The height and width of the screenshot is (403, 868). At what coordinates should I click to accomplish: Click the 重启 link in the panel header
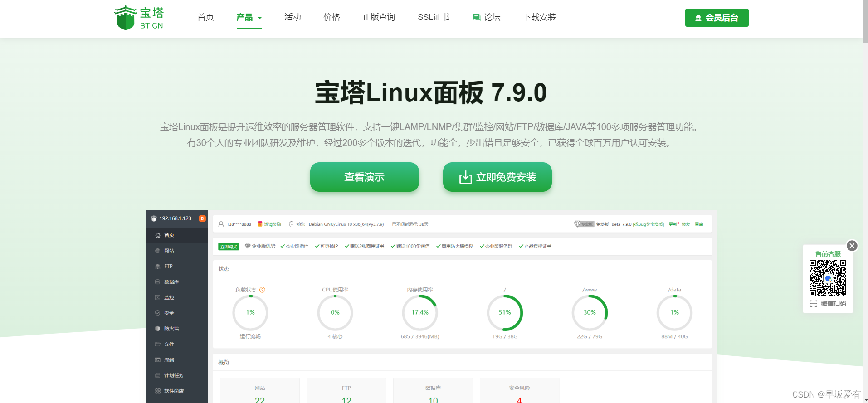pyautogui.click(x=699, y=224)
